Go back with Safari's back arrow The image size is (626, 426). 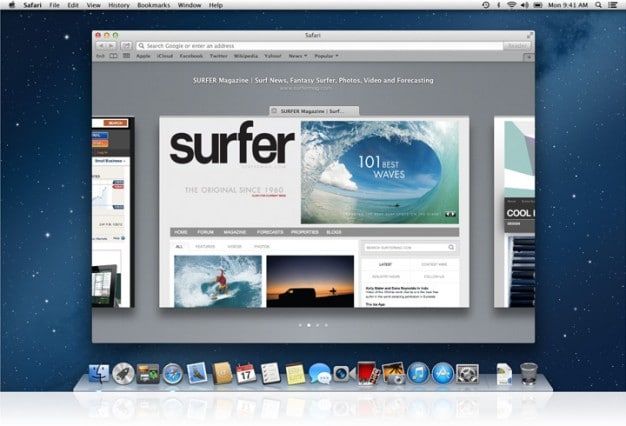tap(101, 46)
